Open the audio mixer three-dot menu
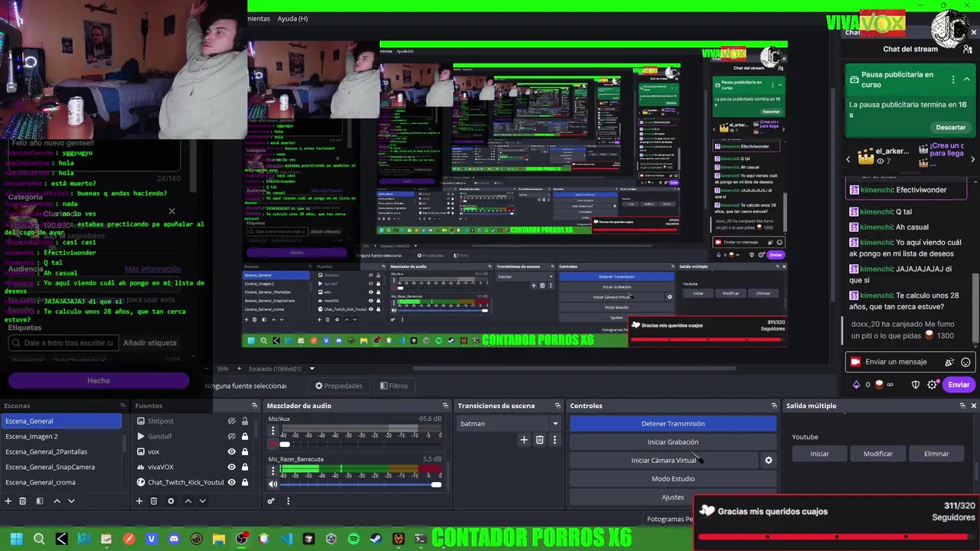Viewport: 980px width, 551px height. [288, 500]
